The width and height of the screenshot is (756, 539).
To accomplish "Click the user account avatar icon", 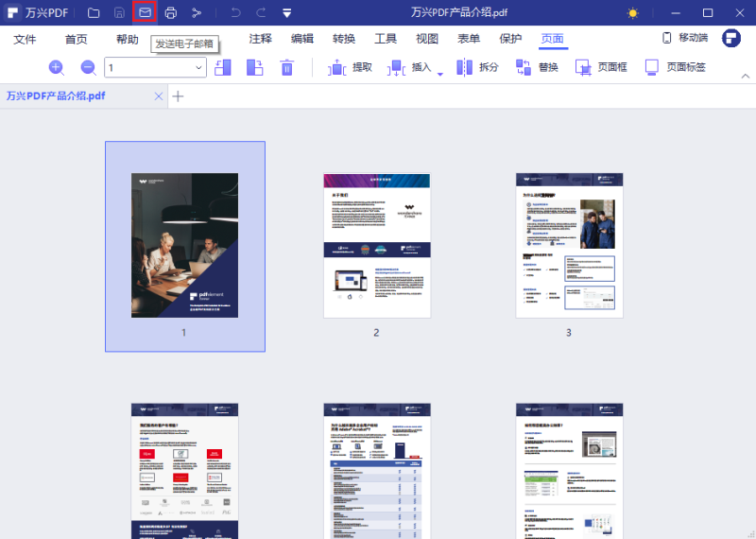I will [x=730, y=39].
